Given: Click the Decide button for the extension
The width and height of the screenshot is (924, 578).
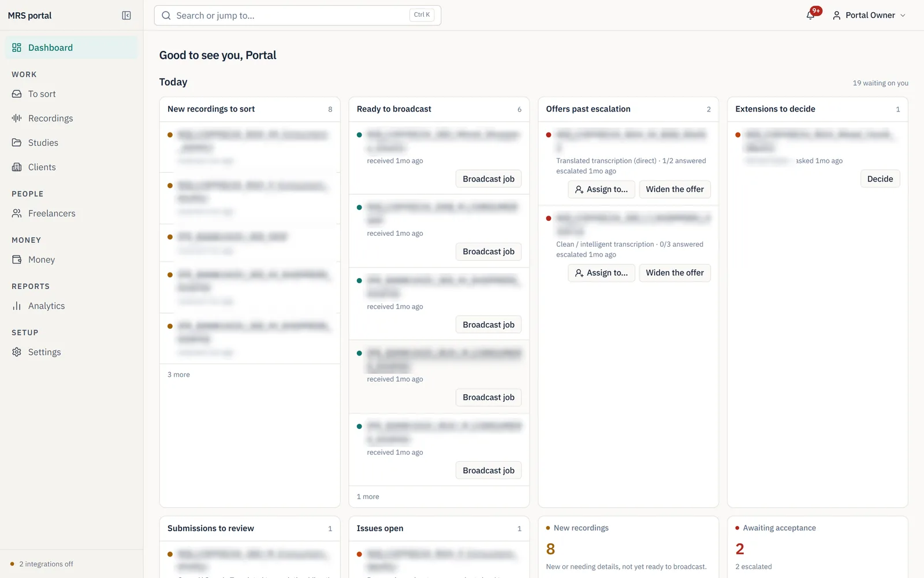Looking at the screenshot, I should (880, 179).
